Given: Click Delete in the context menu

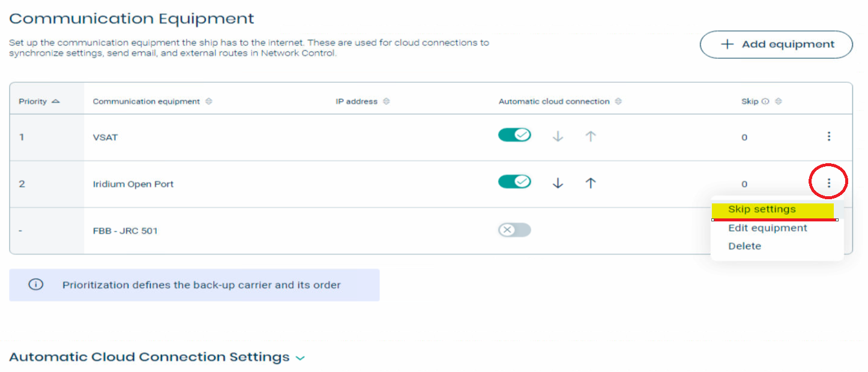Looking at the screenshot, I should coord(744,246).
